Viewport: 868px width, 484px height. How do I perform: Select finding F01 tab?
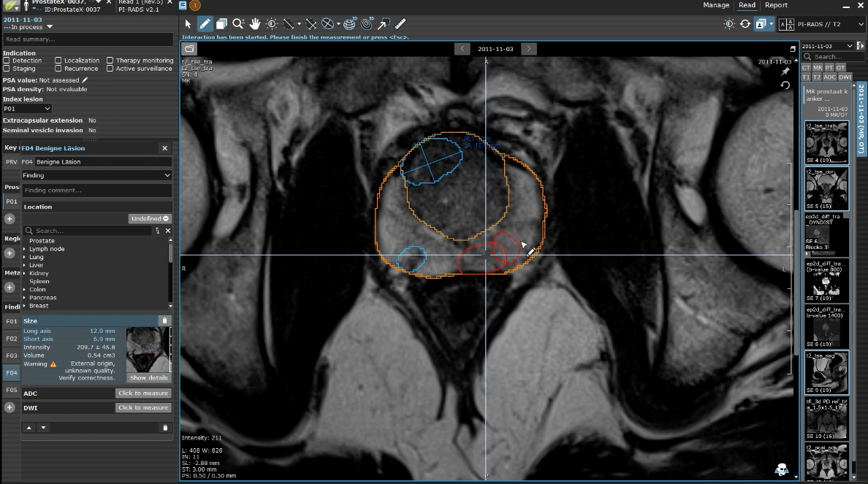tap(12, 321)
